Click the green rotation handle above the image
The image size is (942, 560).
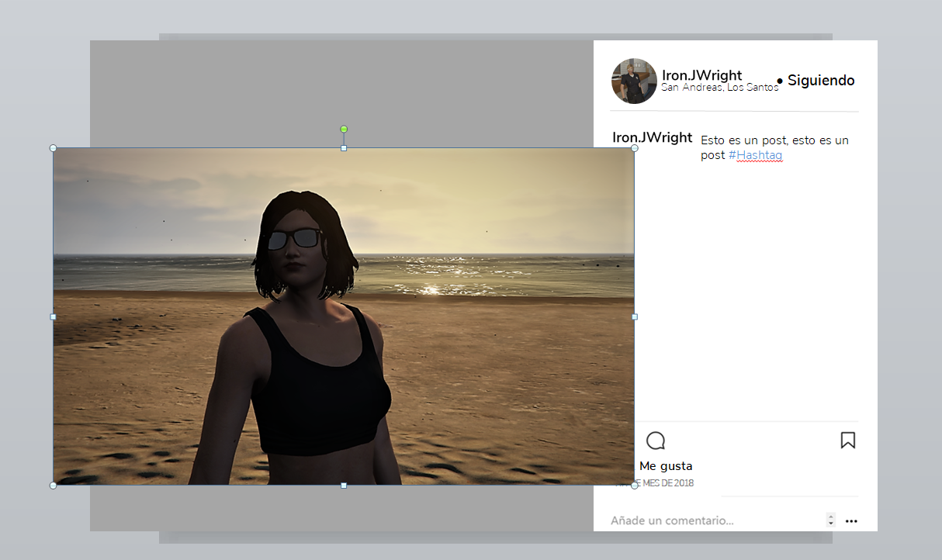[x=344, y=130]
